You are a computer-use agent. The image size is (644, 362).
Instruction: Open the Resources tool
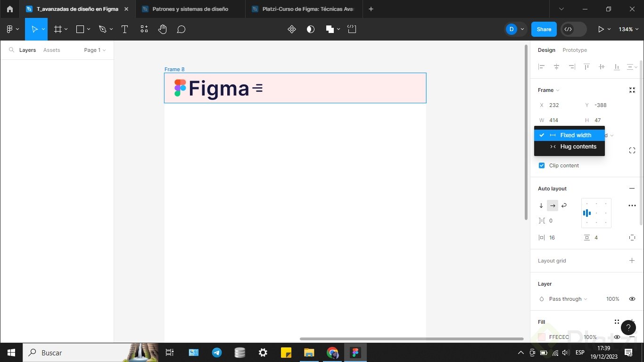(x=144, y=29)
